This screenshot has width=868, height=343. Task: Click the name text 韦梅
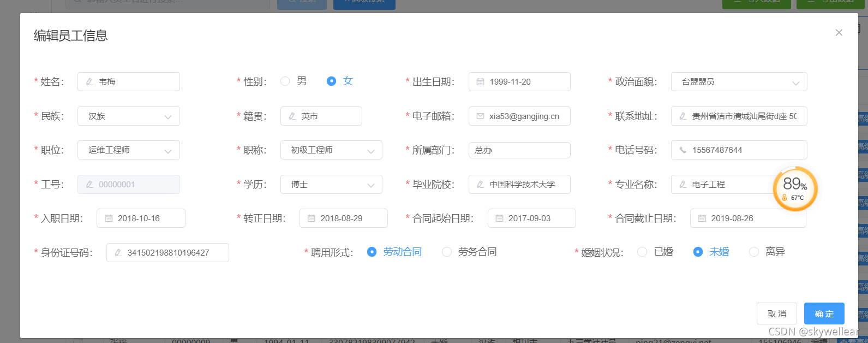pos(107,82)
